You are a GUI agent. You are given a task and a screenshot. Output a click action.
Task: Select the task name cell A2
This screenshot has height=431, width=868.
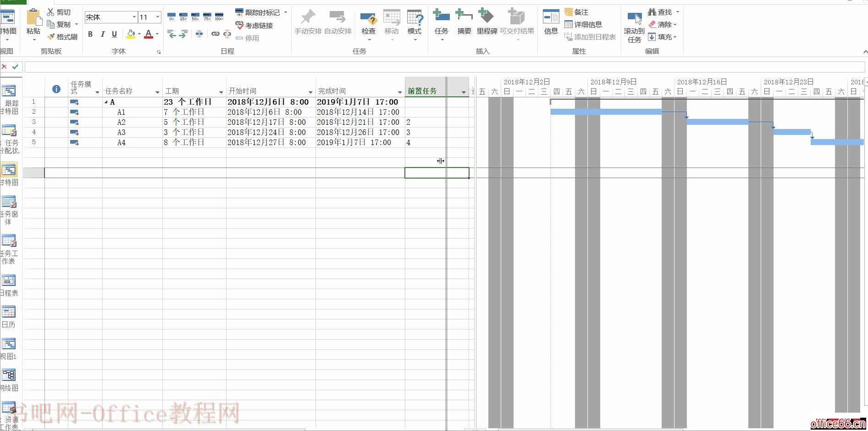pyautogui.click(x=133, y=122)
